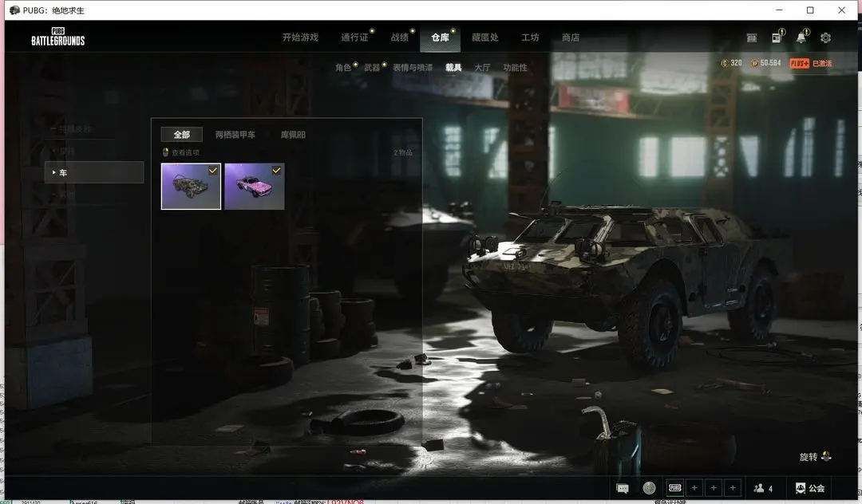Screen dimensions: 862x504
Task: Click the 旋转 rotate mouse hint icon
Action: coord(826,457)
